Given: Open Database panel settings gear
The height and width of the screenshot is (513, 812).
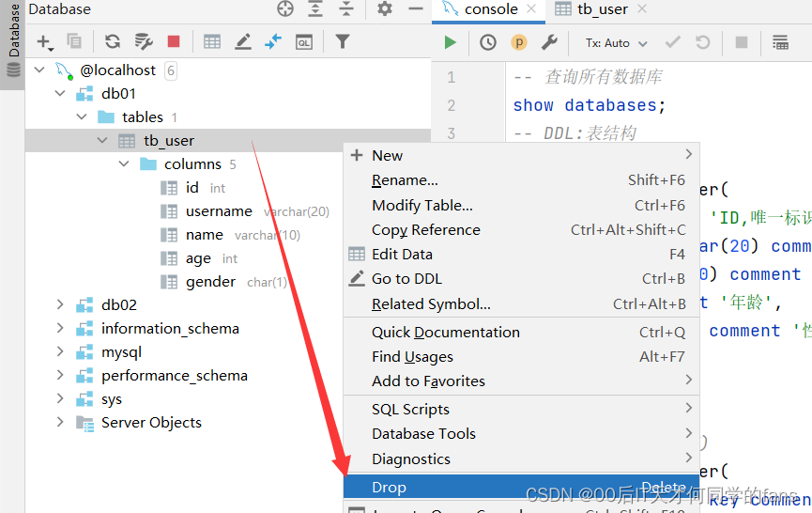Looking at the screenshot, I should pyautogui.click(x=385, y=8).
